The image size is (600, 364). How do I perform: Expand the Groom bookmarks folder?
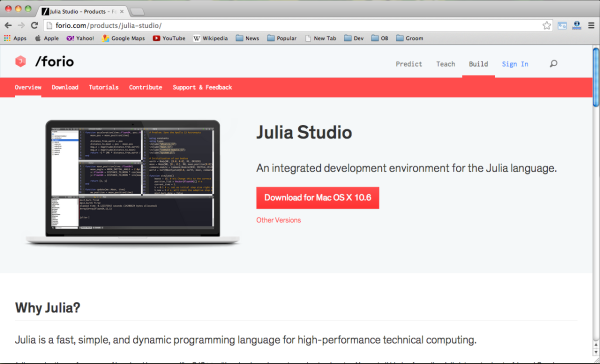(x=410, y=38)
